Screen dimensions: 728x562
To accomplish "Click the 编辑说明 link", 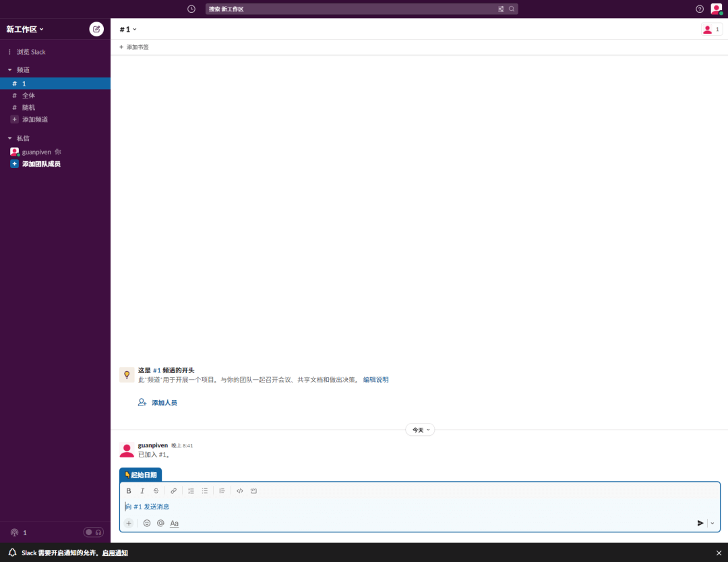I will point(375,380).
